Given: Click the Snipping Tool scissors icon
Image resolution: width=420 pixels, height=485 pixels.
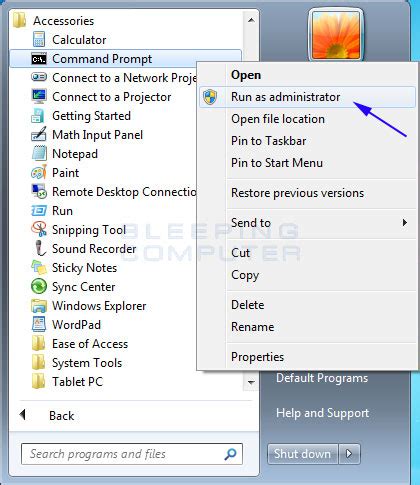Looking at the screenshot, I should click(39, 230).
